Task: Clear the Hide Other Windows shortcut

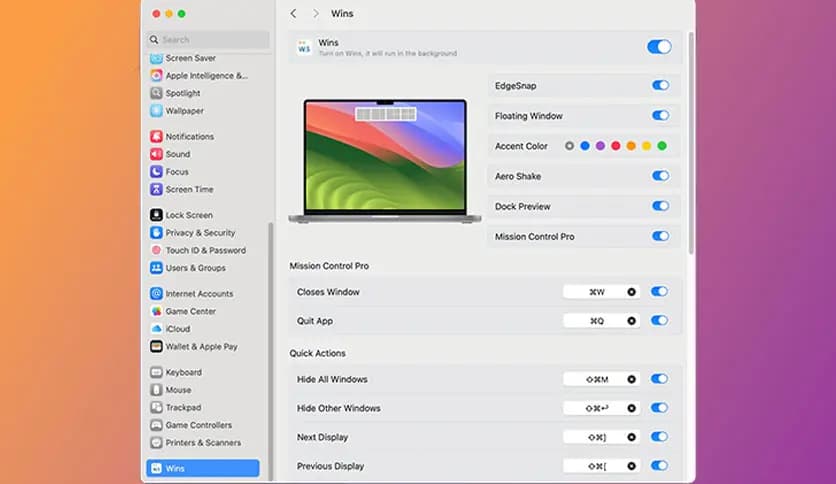Action: point(631,408)
